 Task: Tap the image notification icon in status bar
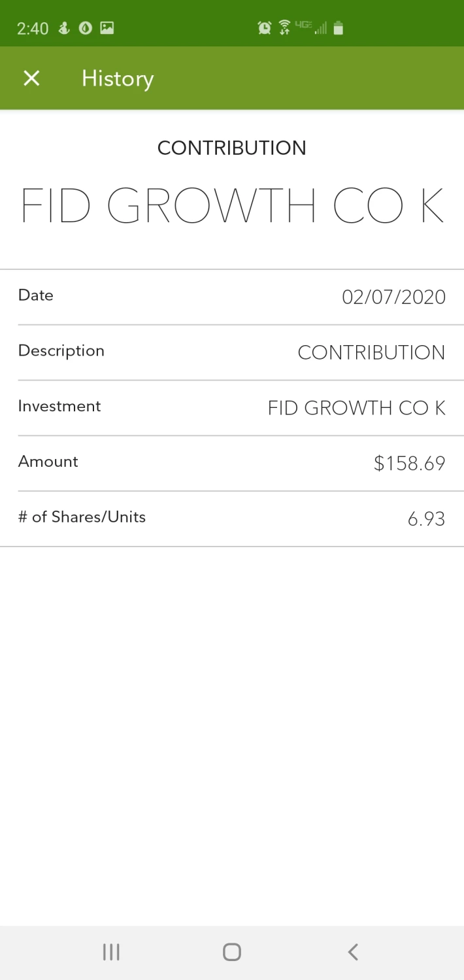pos(107,27)
